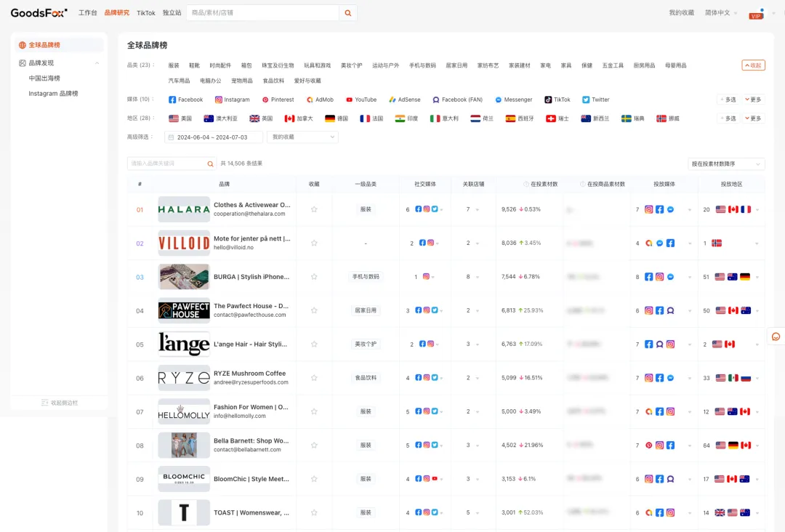785x532 pixels.
Task: Open the 品牌研究 nav item
Action: pos(116,13)
